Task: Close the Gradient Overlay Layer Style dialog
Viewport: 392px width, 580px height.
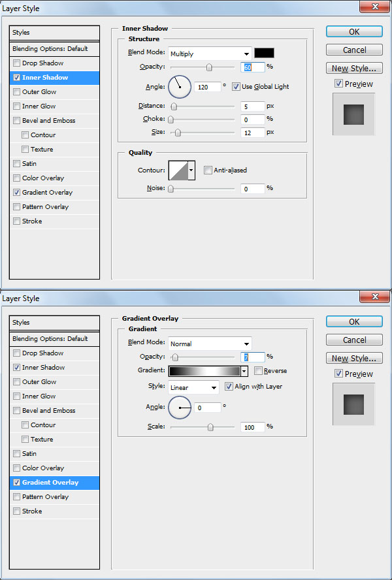Action: (374, 297)
